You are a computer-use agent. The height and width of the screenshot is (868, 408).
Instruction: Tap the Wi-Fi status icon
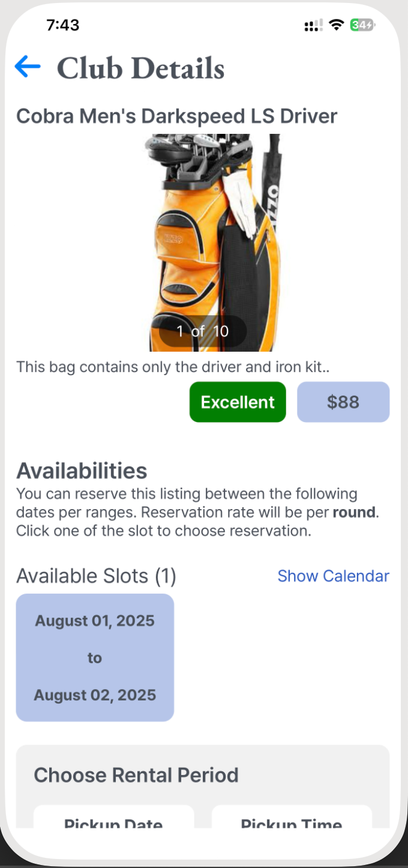tap(337, 25)
